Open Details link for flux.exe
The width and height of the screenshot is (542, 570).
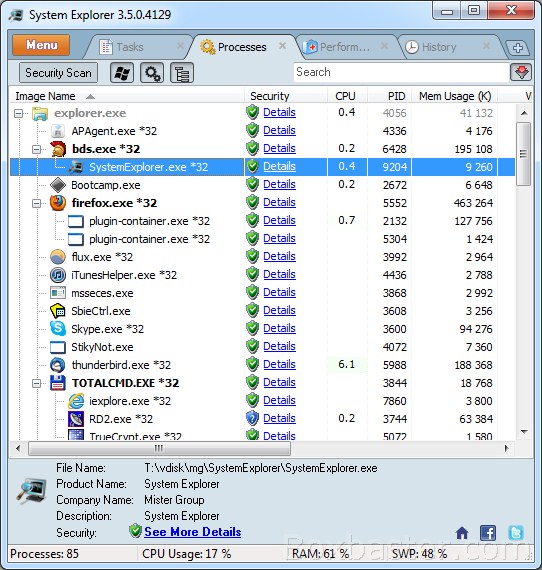click(x=279, y=256)
